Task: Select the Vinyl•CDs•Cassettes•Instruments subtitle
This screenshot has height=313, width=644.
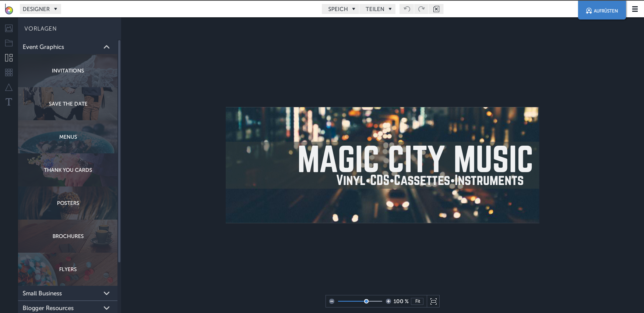Action: tap(430, 180)
